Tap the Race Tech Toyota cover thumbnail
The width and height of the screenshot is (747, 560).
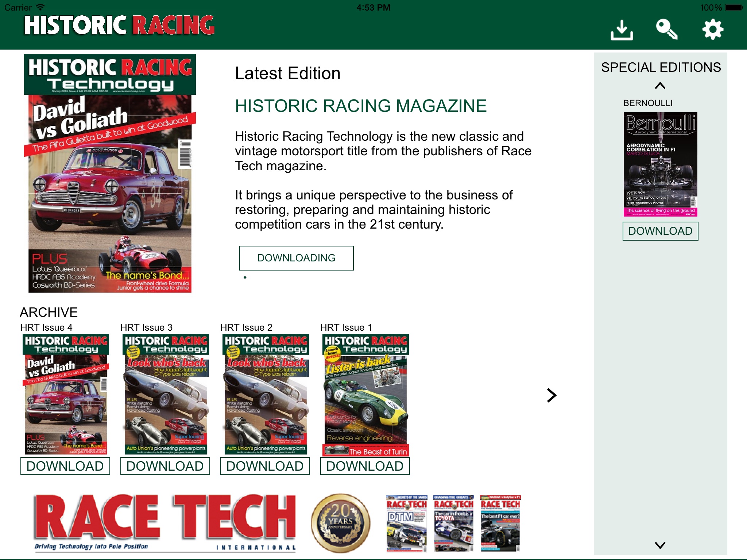(x=453, y=523)
